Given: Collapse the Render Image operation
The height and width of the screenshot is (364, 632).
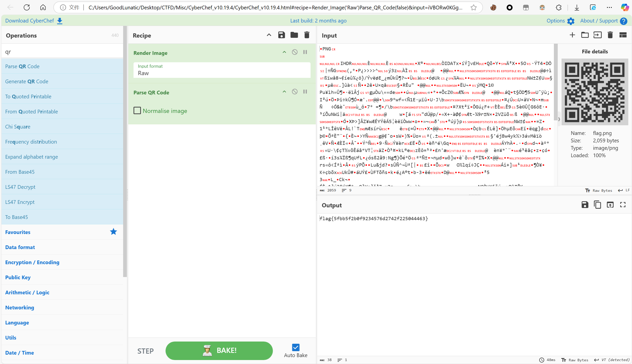Looking at the screenshot, I should 284,52.
